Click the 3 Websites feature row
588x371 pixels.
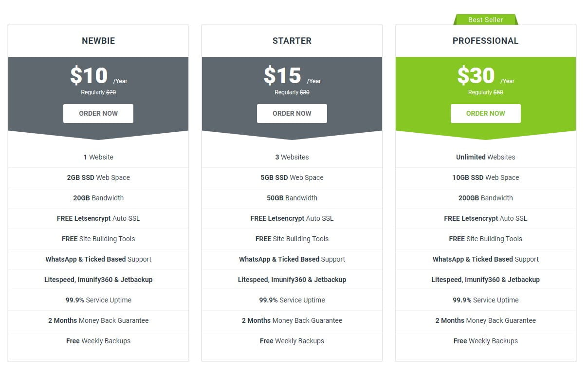(x=292, y=157)
